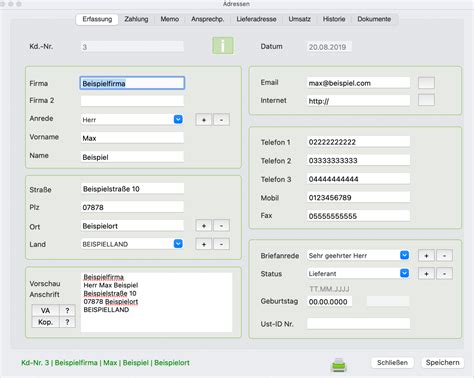Switch to the Zahlung tab
Screen dimensions: 474x378
[136, 19]
